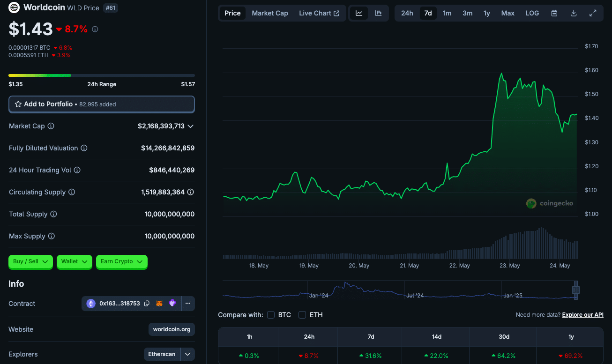This screenshot has width=612, height=364.
Task: Switch to Market Cap tab
Action: (x=270, y=13)
